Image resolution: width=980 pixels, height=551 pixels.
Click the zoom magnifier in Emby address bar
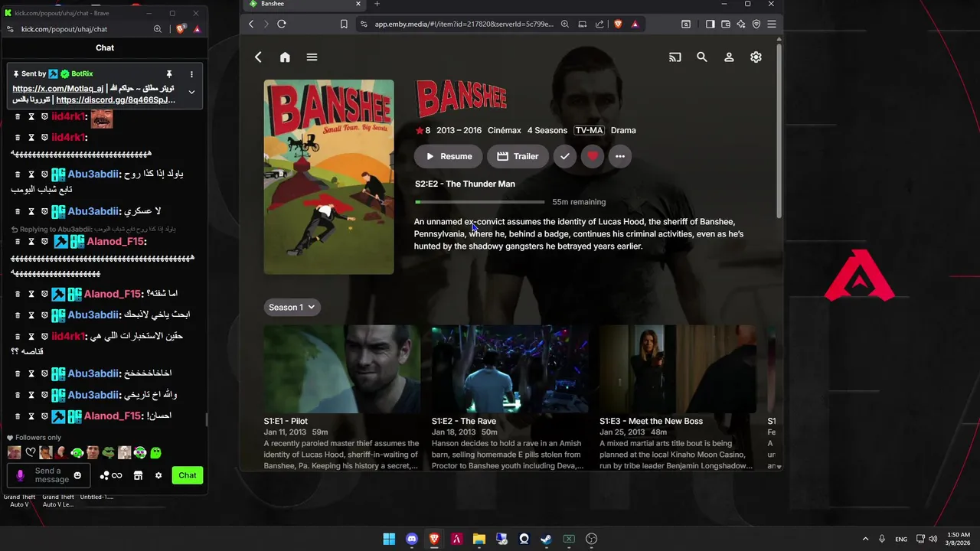tap(565, 24)
